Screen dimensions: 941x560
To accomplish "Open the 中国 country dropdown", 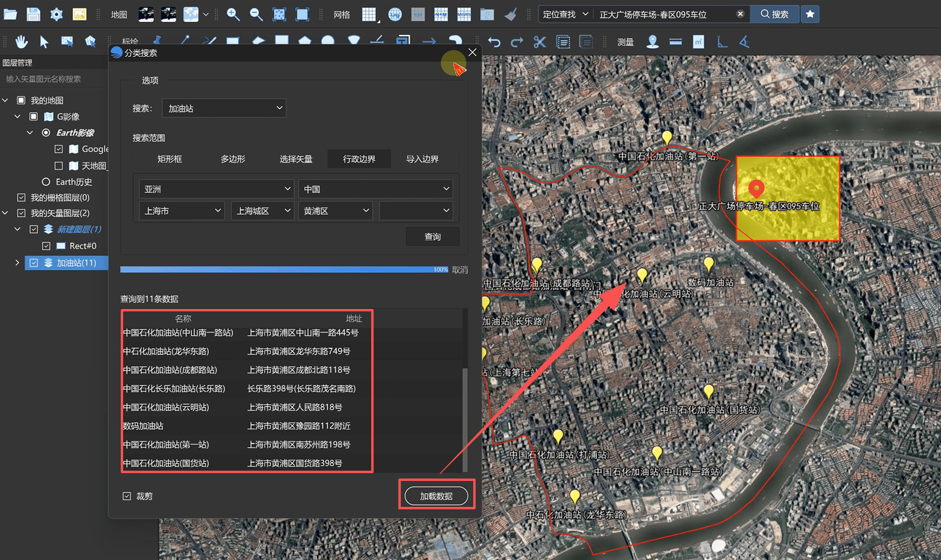I will pos(375,189).
